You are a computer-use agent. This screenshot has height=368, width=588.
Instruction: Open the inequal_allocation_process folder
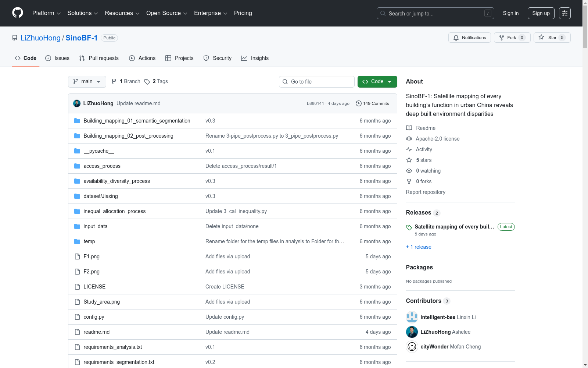tap(115, 211)
